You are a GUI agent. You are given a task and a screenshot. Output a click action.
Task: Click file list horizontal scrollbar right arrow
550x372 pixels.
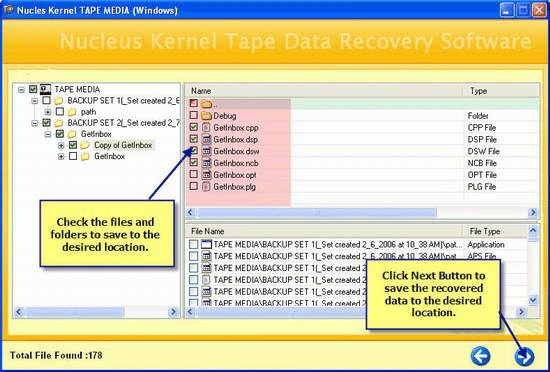pos(533,212)
